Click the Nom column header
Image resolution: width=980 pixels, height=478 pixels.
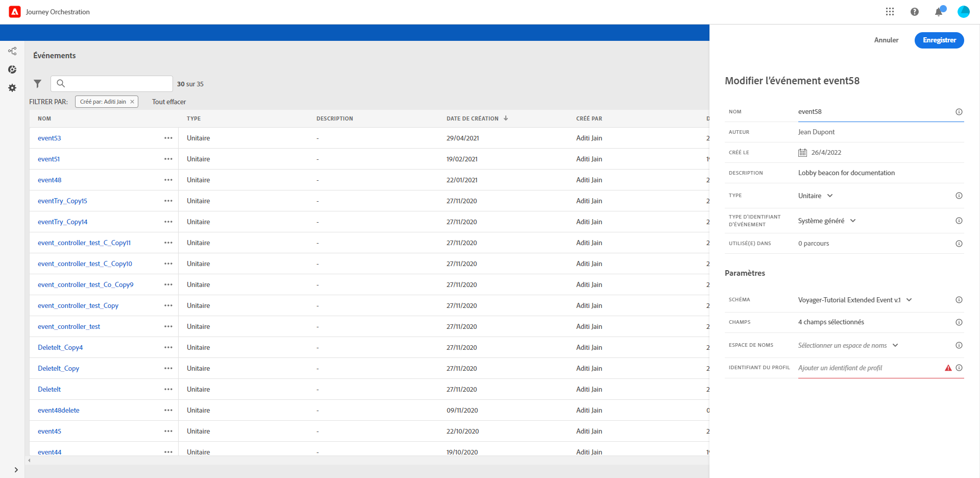44,118
